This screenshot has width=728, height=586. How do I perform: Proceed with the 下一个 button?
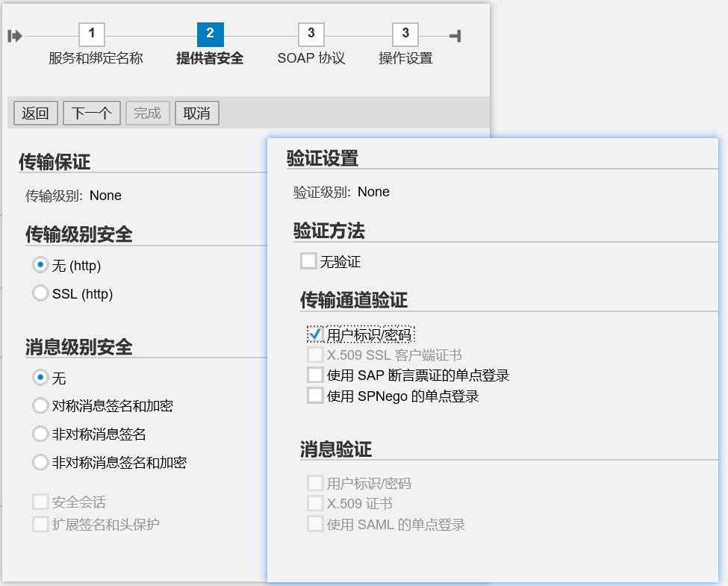pyautogui.click(x=91, y=113)
